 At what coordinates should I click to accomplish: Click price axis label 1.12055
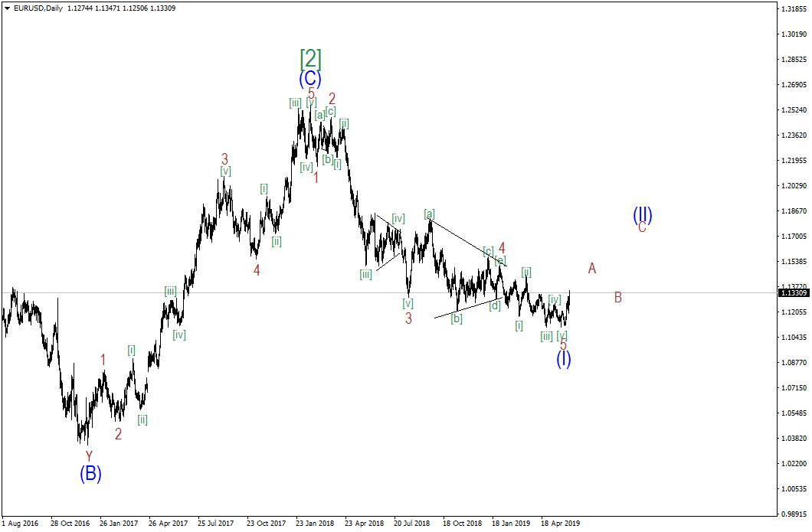(794, 312)
